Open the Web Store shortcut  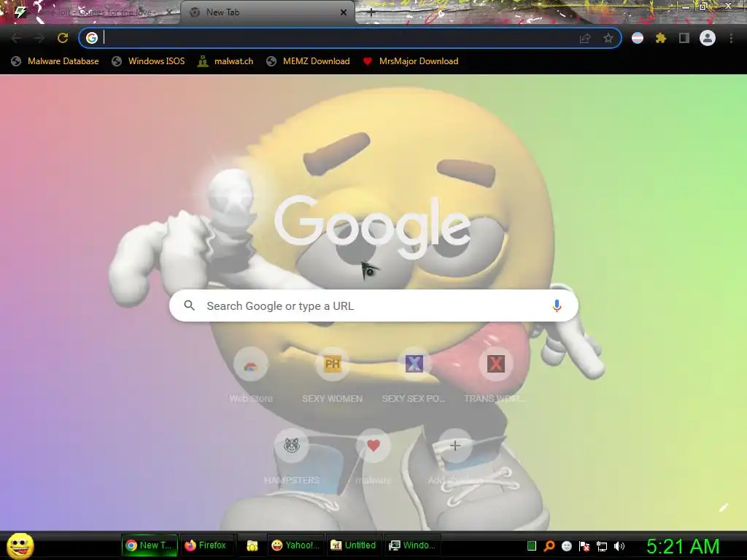tap(251, 376)
